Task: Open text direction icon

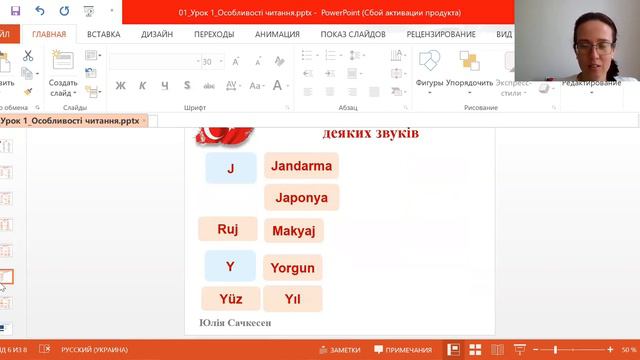Action: (x=398, y=55)
